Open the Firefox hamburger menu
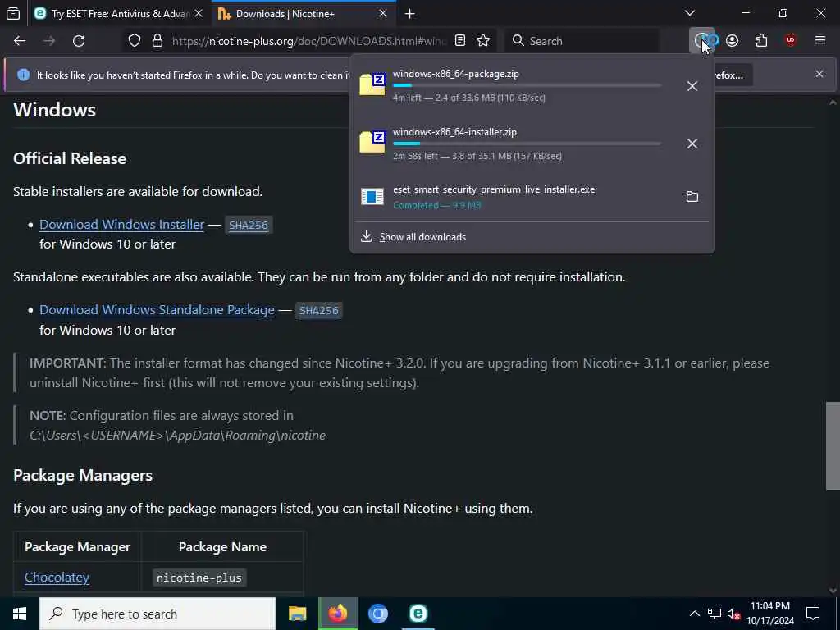This screenshot has width=840, height=630. coord(819,41)
